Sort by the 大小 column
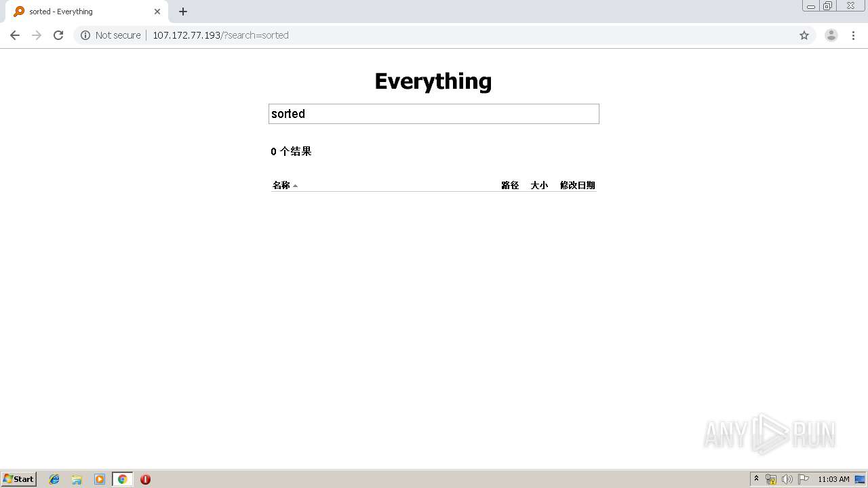The width and height of the screenshot is (868, 488). tap(539, 185)
